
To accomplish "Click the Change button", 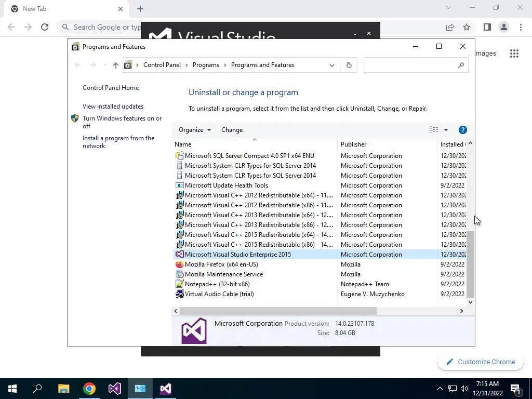I will [x=232, y=130].
